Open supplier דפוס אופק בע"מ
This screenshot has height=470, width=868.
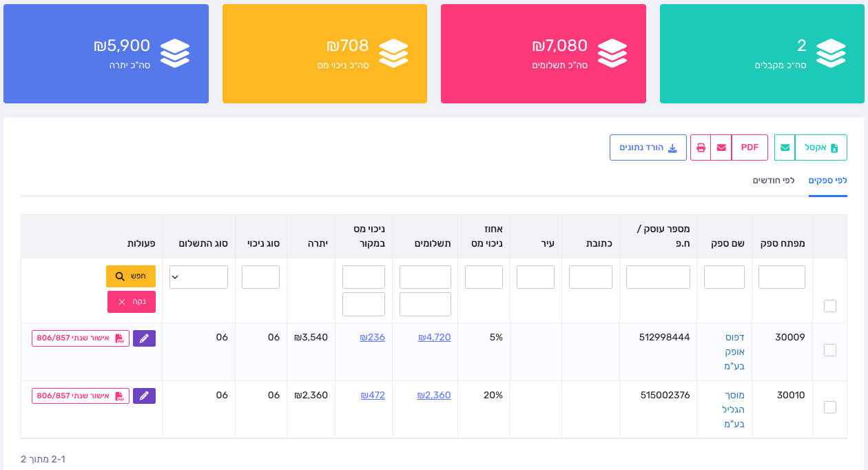[734, 351]
